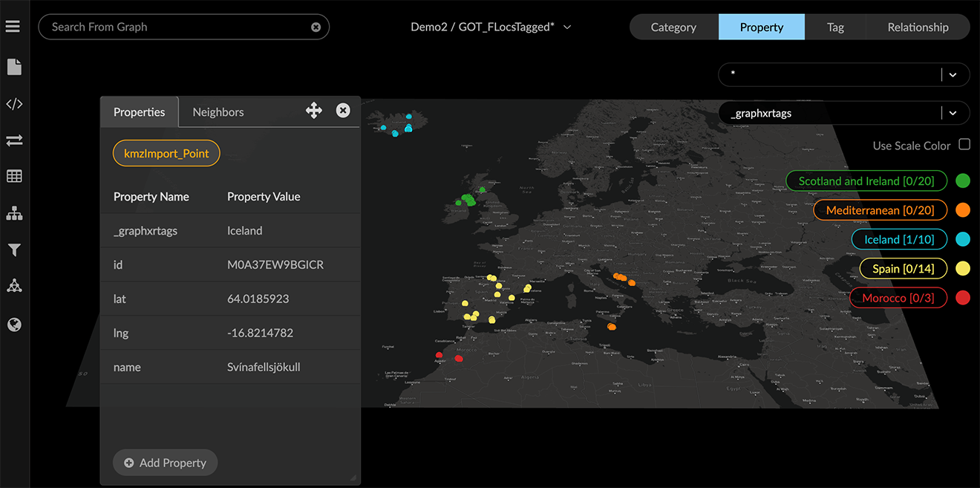This screenshot has width=980, height=488.
Task: Expand the Demo2 / GOT_FLocsTagged project dropdown
Action: pos(567,27)
